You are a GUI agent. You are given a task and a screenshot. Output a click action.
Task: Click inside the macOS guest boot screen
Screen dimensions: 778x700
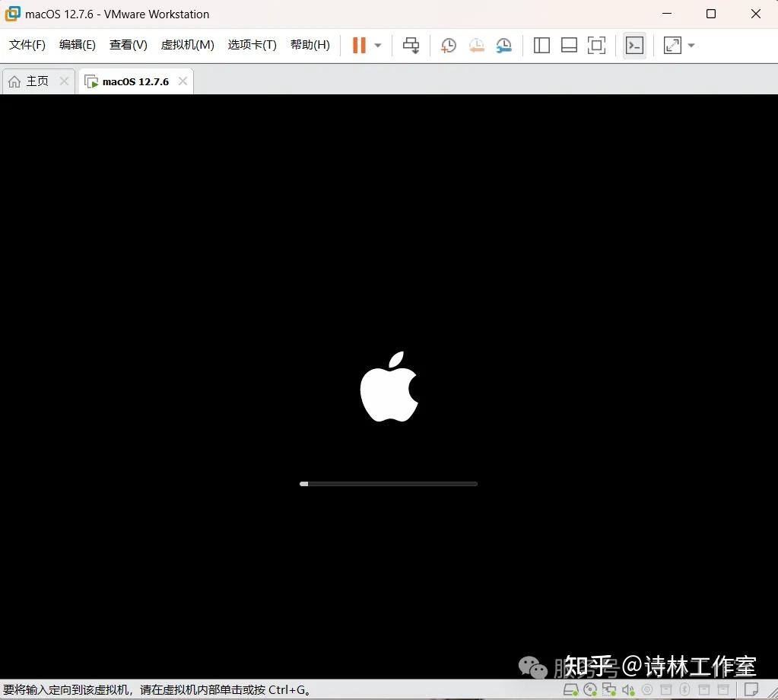click(389, 387)
